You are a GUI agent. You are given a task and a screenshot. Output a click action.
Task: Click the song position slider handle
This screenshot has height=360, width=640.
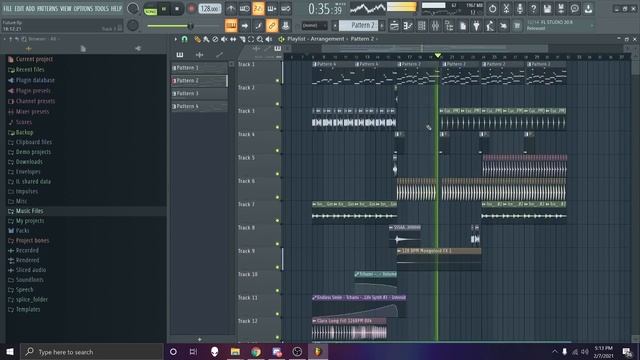[190, 26]
